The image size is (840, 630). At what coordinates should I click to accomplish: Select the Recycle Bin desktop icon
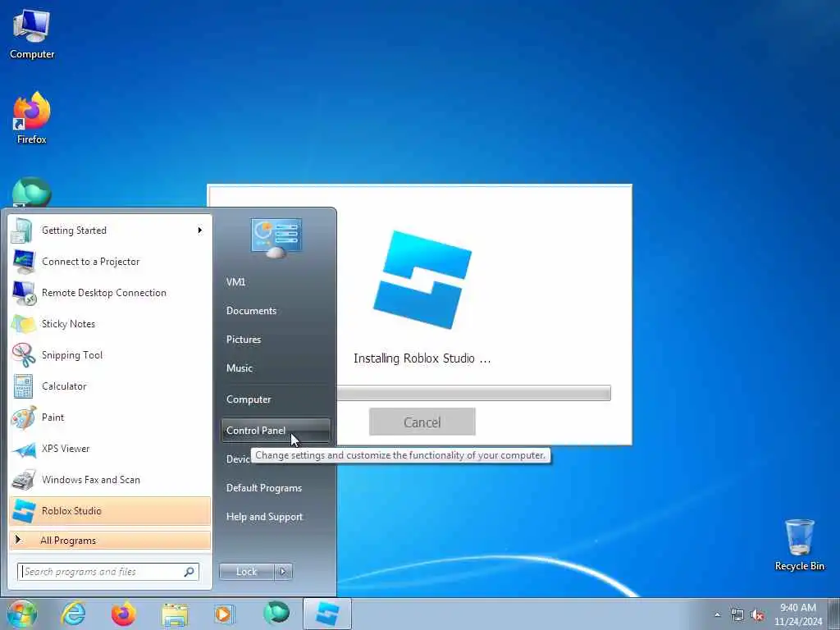[x=799, y=545]
